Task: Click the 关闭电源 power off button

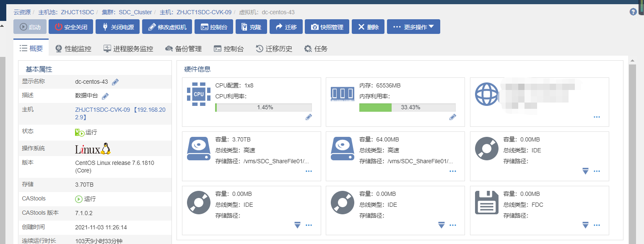Action: [117, 27]
